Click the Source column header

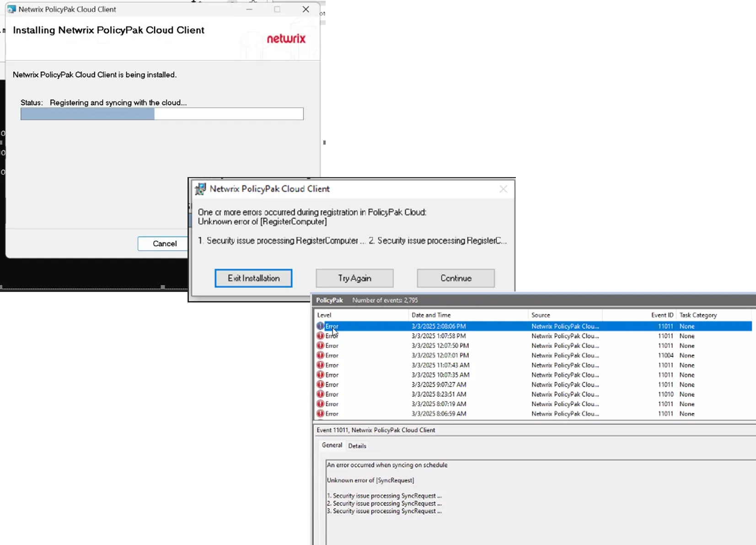pos(541,315)
